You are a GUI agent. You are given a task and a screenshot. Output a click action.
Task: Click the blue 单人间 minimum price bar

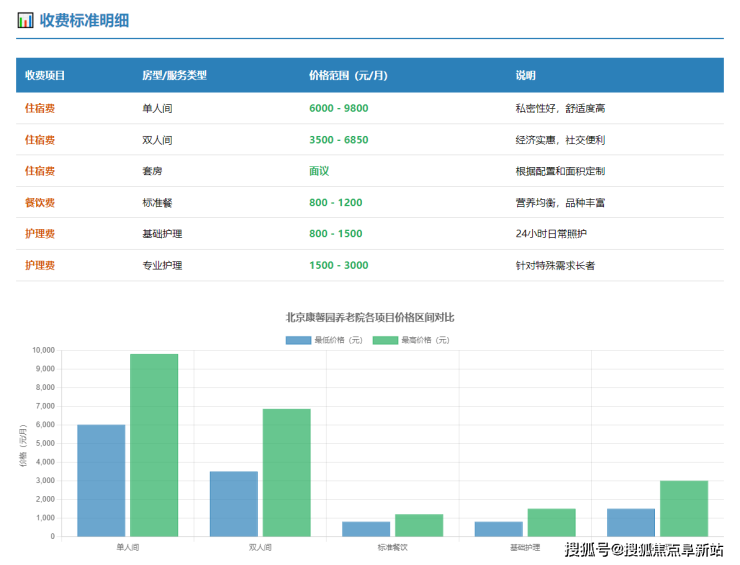pos(101,480)
